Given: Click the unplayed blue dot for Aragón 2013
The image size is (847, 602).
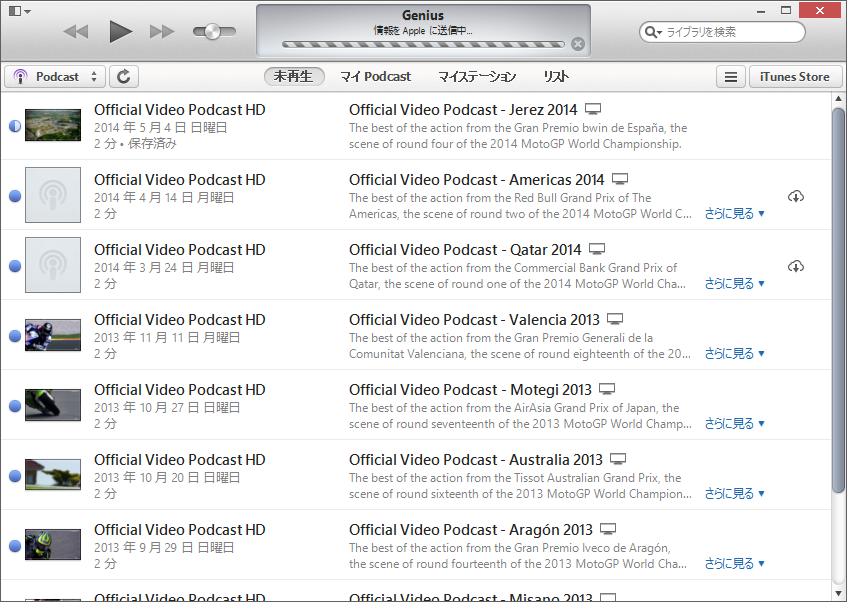Looking at the screenshot, I should click(15, 546).
